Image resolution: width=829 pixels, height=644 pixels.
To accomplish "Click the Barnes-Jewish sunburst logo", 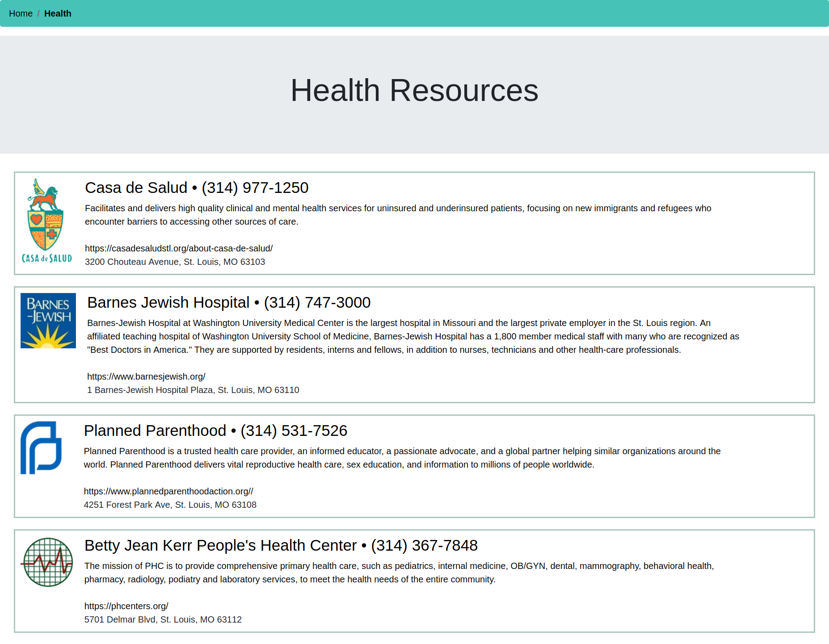I will pos(48,321).
